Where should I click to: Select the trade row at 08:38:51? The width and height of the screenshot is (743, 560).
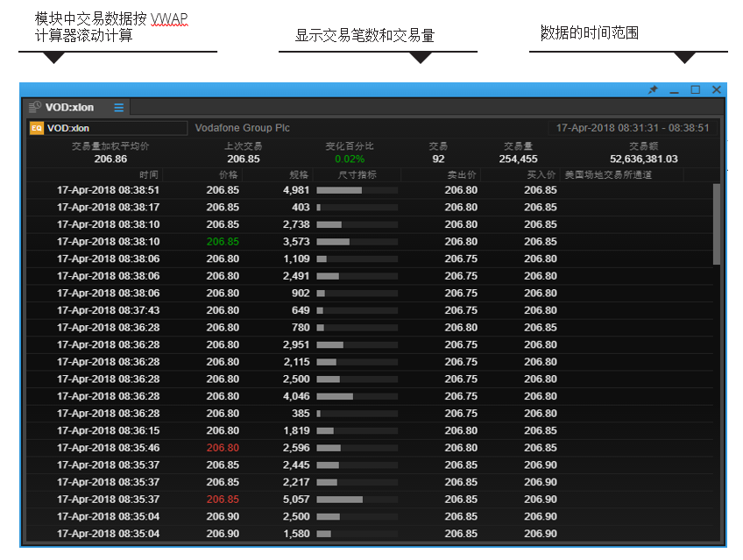click(x=370, y=190)
